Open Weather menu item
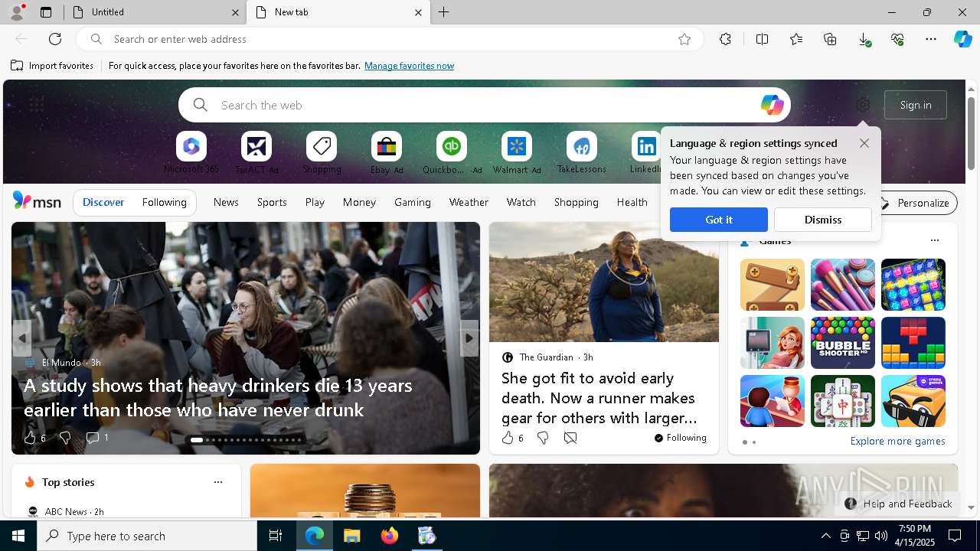 pyautogui.click(x=469, y=202)
